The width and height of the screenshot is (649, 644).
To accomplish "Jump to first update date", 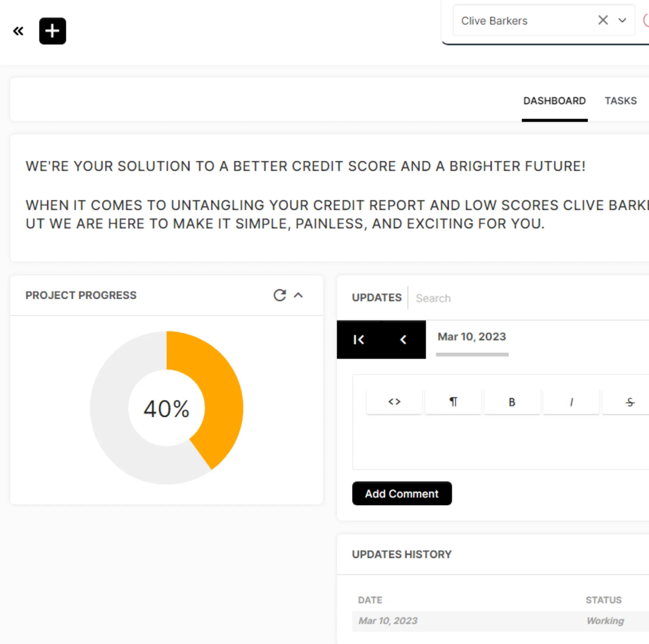I will [359, 340].
